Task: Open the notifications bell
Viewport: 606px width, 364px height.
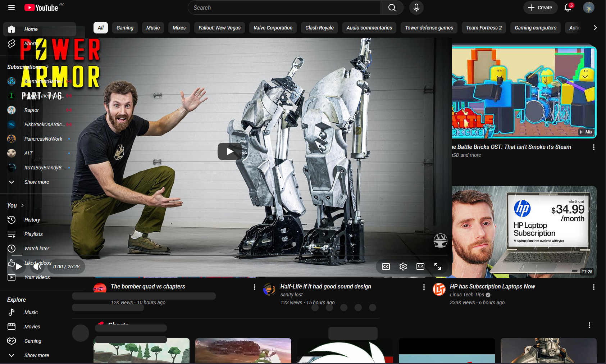Action: [568, 8]
